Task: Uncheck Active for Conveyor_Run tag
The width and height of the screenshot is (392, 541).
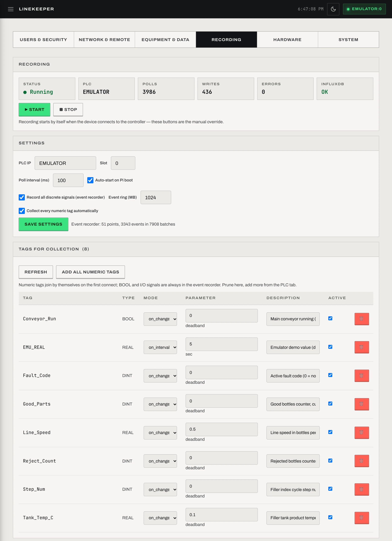Action: (330, 318)
